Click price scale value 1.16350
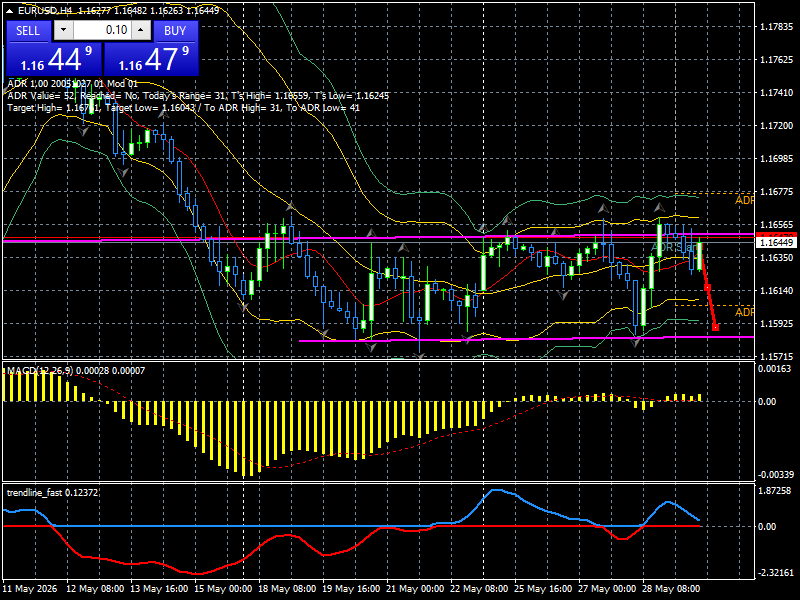The image size is (800, 600). pyautogui.click(x=777, y=258)
